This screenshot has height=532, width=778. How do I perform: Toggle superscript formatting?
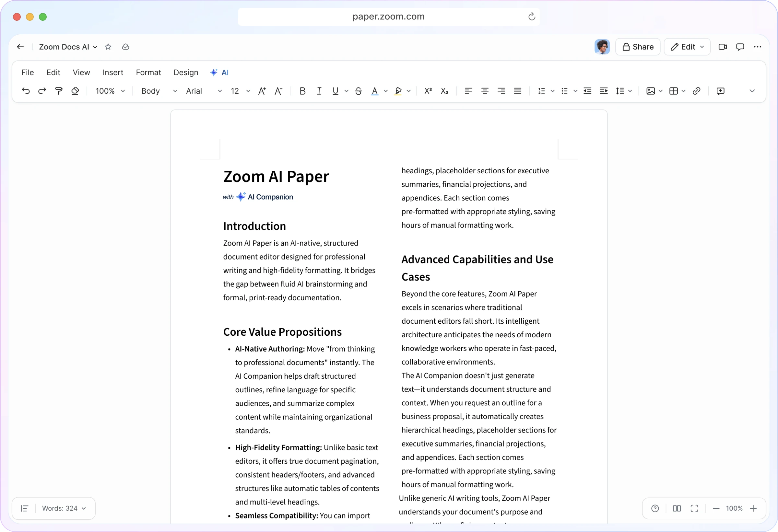click(428, 91)
